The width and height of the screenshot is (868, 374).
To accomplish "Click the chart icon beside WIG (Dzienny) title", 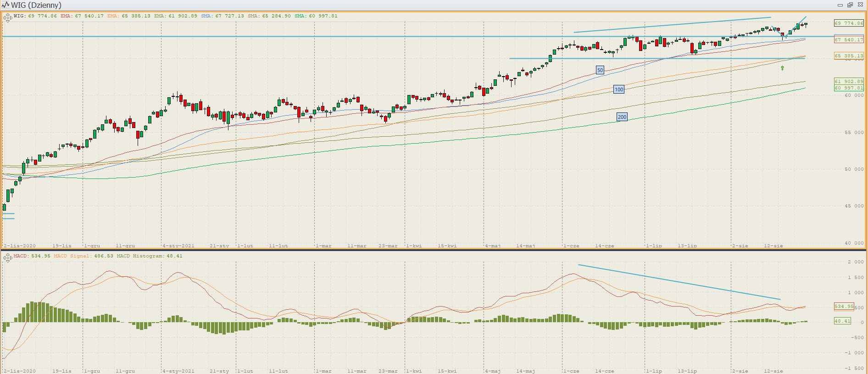I will [x=6, y=5].
